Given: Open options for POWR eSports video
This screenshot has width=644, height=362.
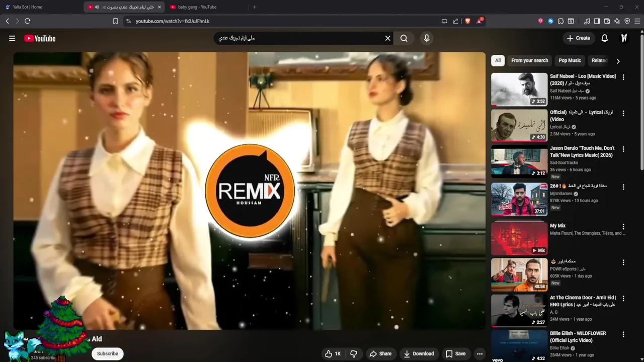Looking at the screenshot, I should 623,262.
